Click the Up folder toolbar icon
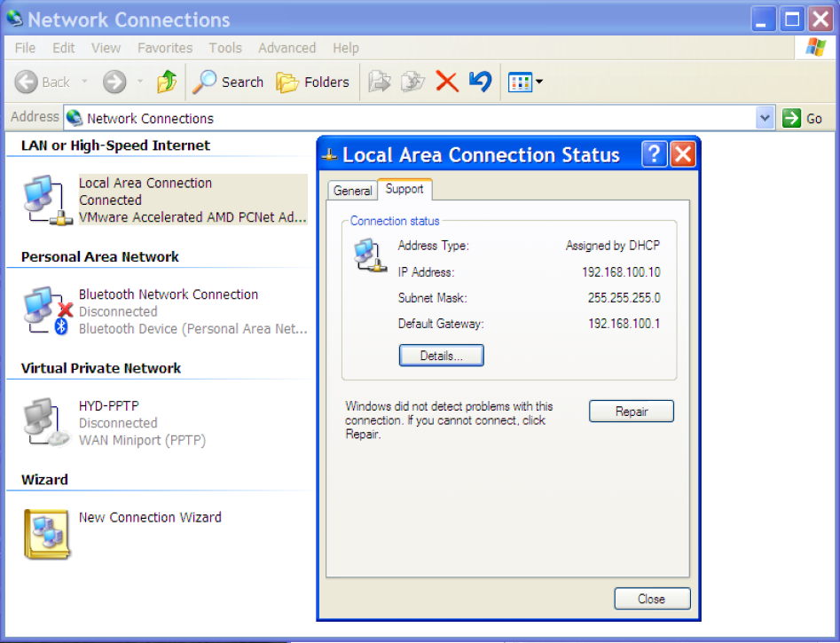840x643 pixels. click(x=166, y=82)
